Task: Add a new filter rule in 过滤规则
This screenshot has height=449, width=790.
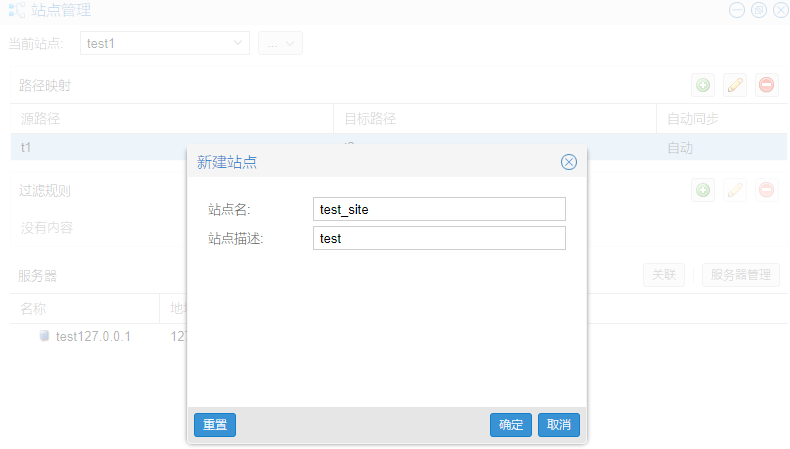Action: click(x=703, y=190)
